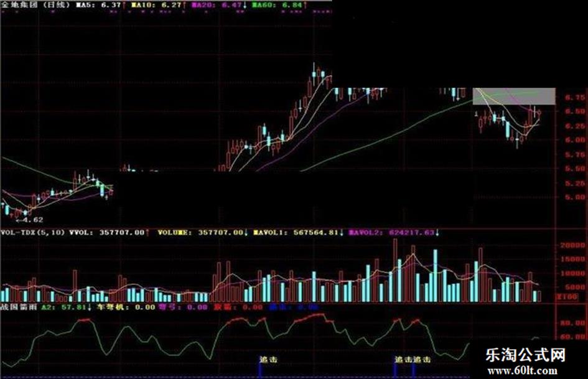588x379 pixels.
Task: Select the MA10 moving average label
Action: [159, 5]
